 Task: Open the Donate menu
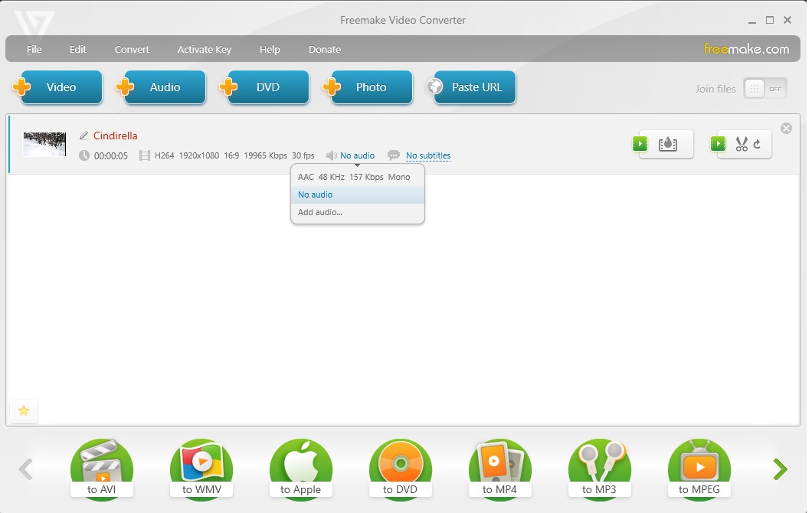pos(325,49)
